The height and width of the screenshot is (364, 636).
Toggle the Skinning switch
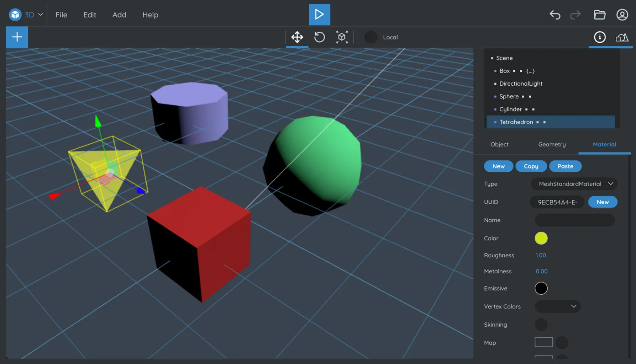(541, 325)
